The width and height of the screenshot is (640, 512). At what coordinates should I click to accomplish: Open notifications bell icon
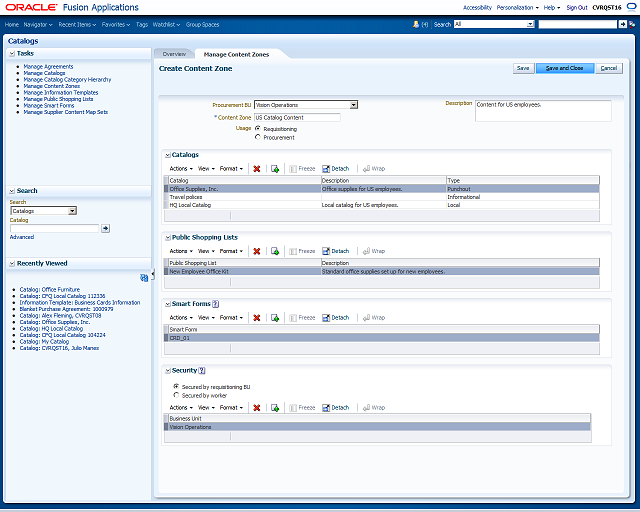click(x=416, y=24)
